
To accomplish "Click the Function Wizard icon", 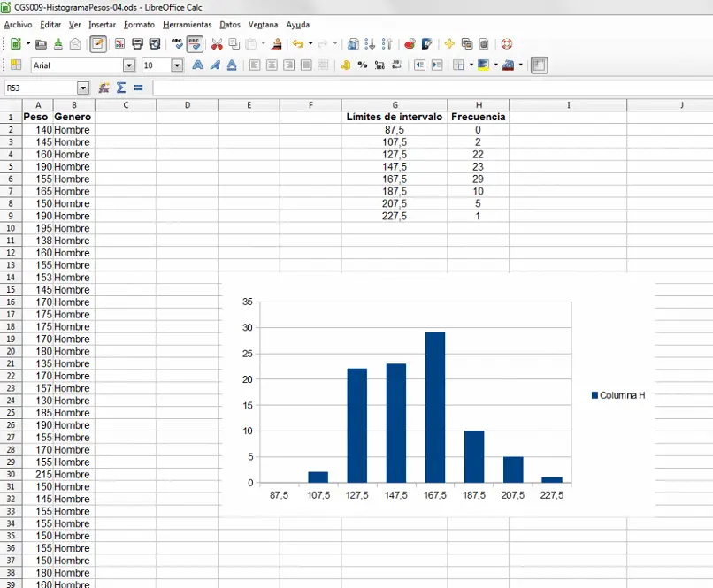I will [103, 88].
